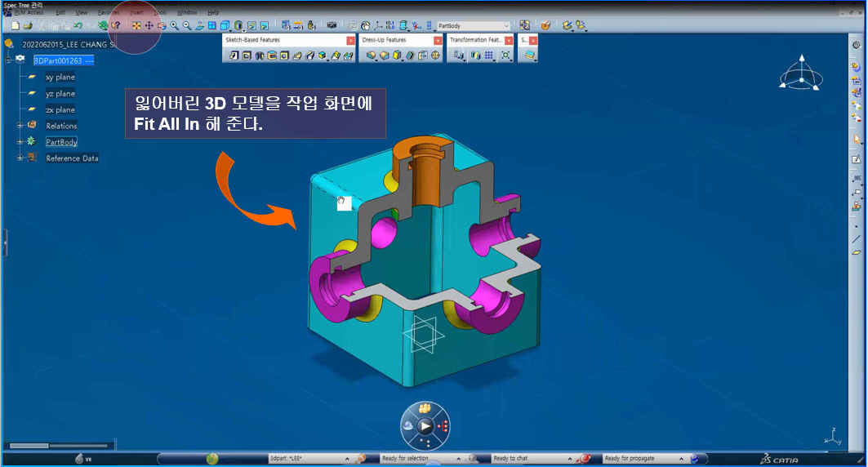Expand the Relations tree node

[20, 126]
